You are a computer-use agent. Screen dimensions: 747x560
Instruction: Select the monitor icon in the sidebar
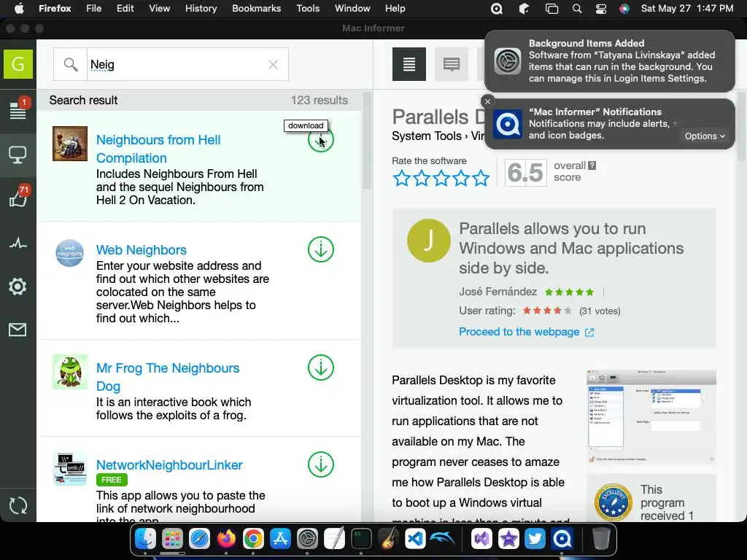[x=18, y=155]
